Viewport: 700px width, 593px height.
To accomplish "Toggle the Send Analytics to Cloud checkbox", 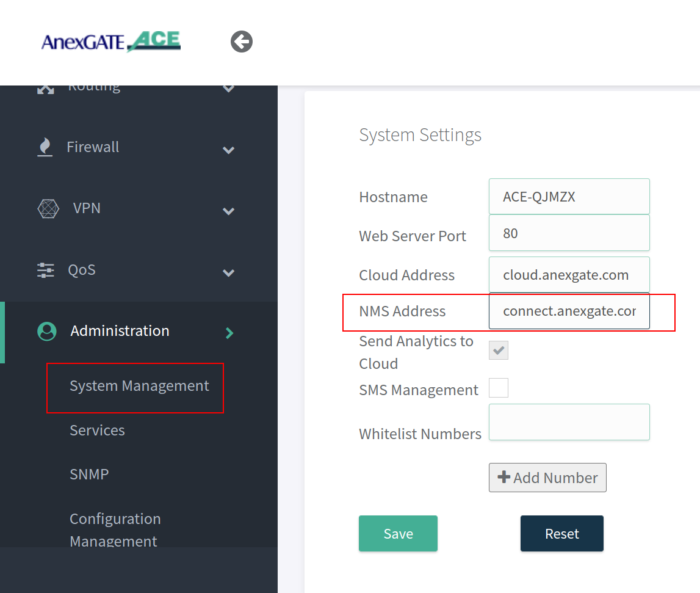I will [x=499, y=350].
